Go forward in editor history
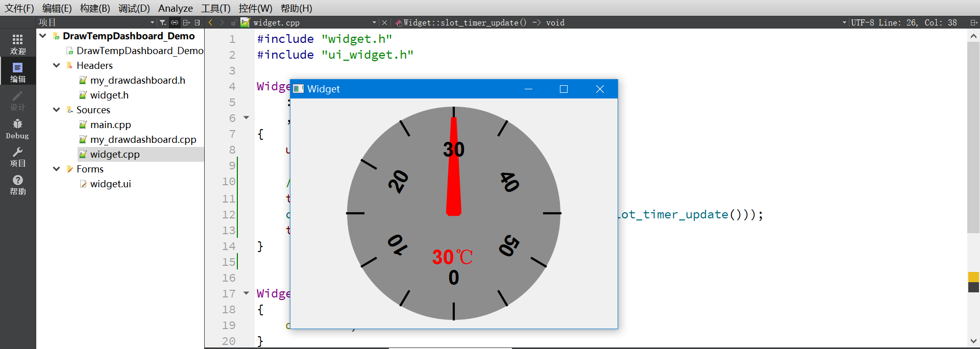Image resolution: width=980 pixels, height=349 pixels. [x=222, y=22]
